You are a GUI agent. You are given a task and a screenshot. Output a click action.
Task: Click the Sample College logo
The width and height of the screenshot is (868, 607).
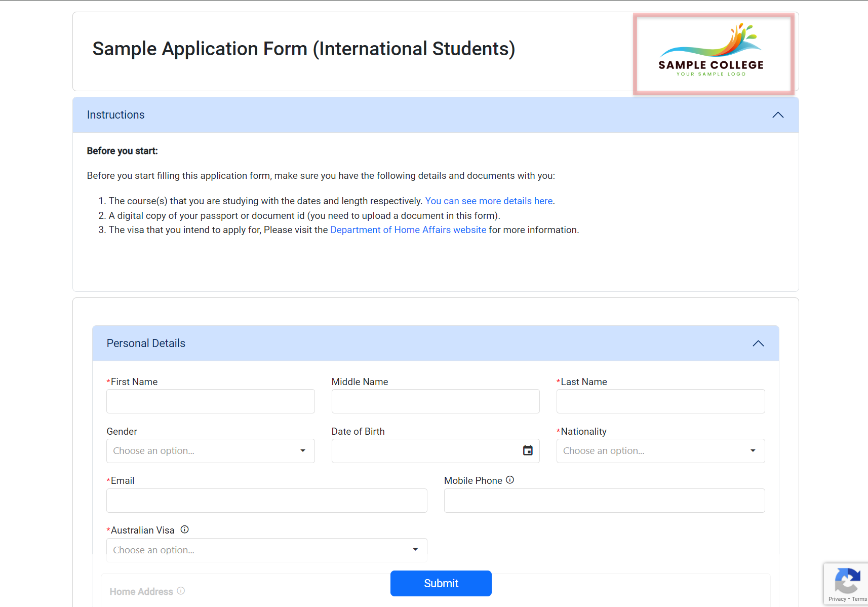tap(713, 53)
